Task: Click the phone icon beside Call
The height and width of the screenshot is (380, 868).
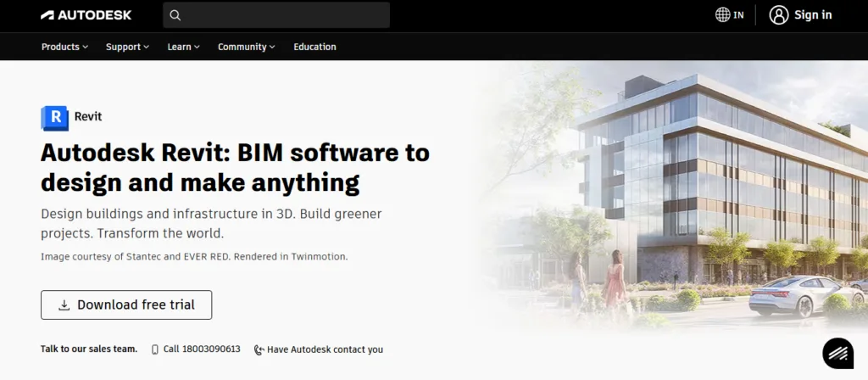Action: click(155, 349)
